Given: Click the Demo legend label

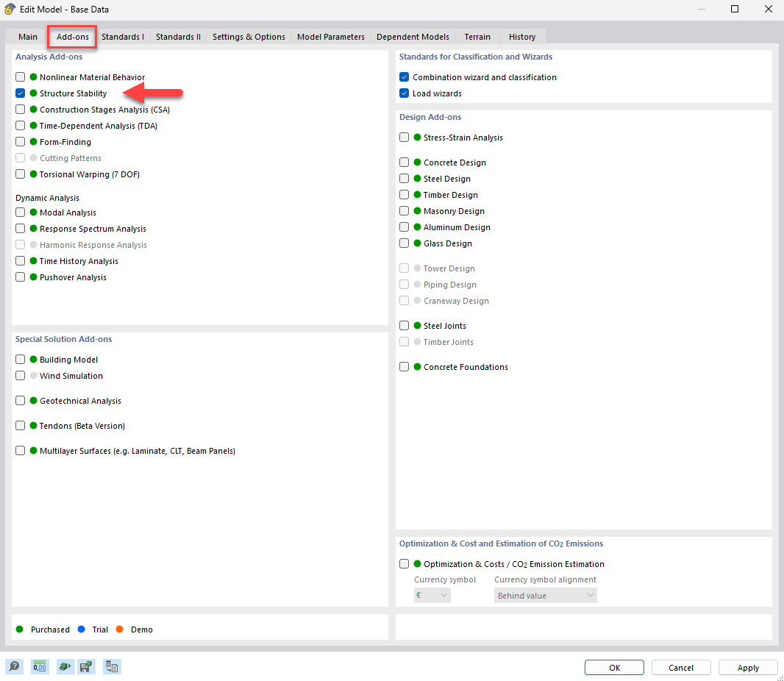Looking at the screenshot, I should coord(141,630).
